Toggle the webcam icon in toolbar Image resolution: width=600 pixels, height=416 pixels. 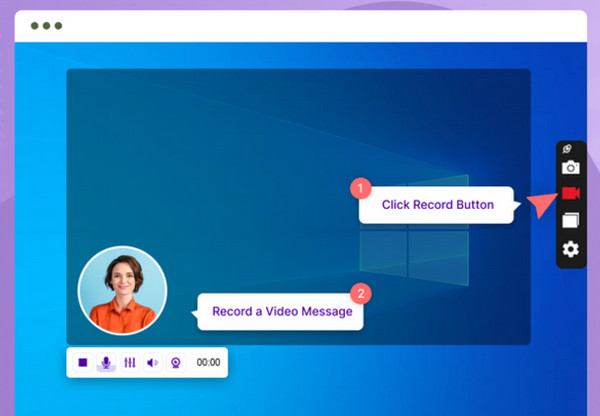pos(176,362)
